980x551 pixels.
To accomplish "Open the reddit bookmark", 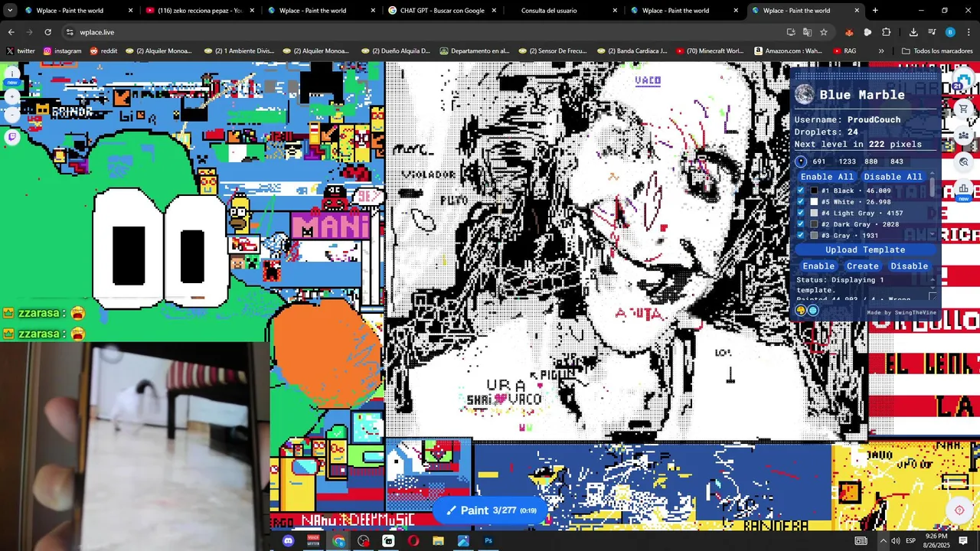I will coord(103,51).
